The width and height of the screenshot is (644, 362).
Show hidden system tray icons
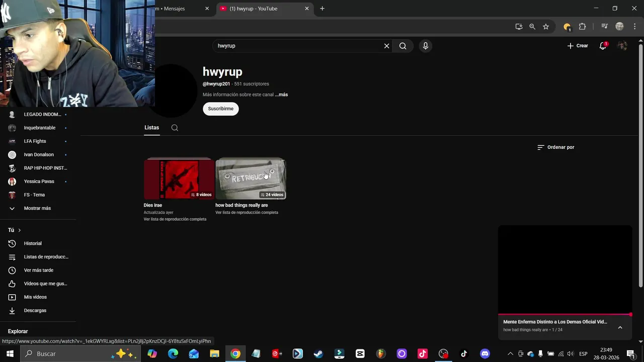(x=510, y=354)
